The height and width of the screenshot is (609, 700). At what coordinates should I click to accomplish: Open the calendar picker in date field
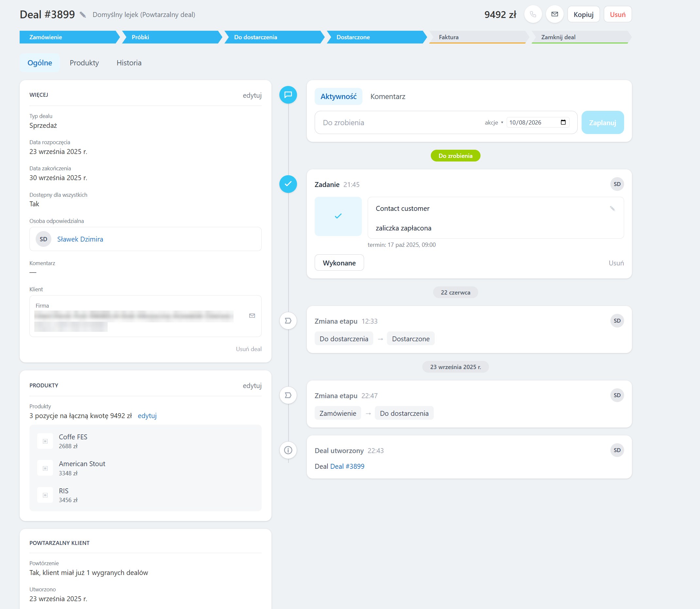pyautogui.click(x=563, y=122)
